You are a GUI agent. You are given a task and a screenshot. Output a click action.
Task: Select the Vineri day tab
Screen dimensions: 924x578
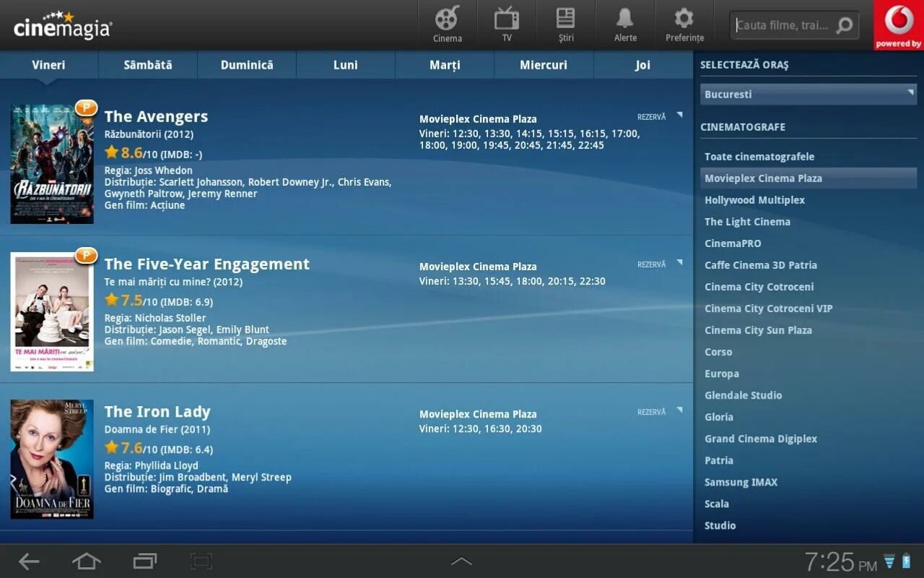[x=48, y=65]
